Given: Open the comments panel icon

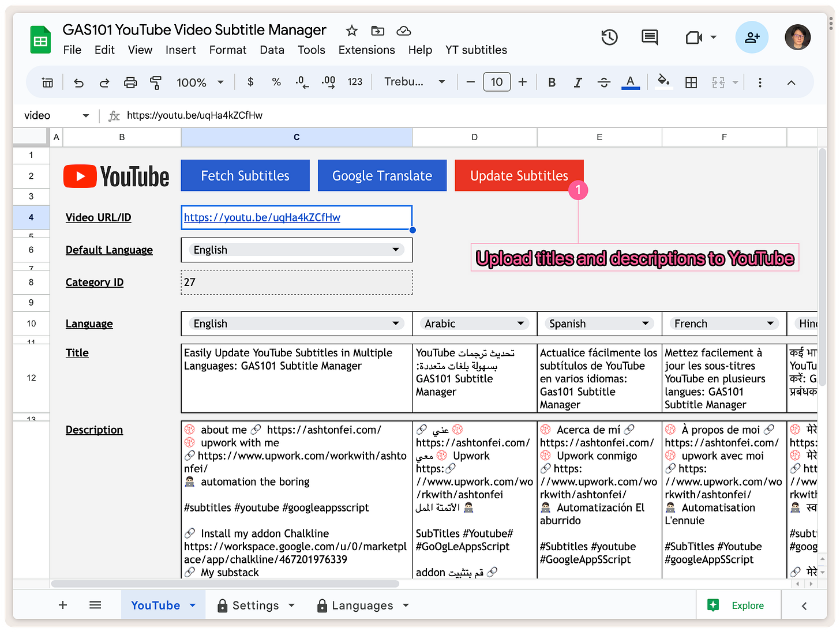Looking at the screenshot, I should click(650, 37).
